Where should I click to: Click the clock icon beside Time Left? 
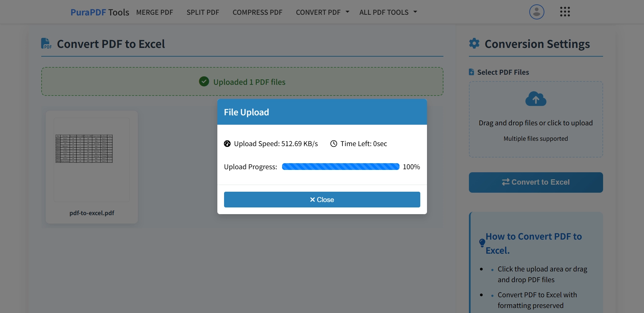pos(333,144)
